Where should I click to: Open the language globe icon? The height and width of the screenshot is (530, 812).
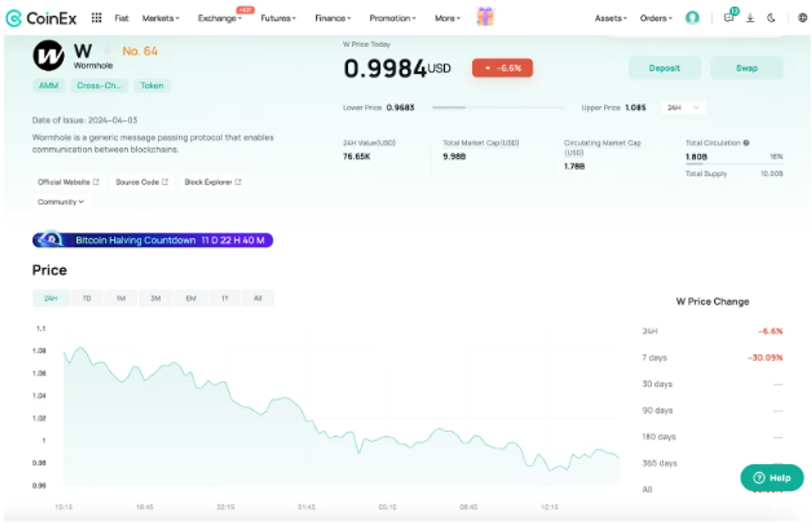tap(802, 18)
